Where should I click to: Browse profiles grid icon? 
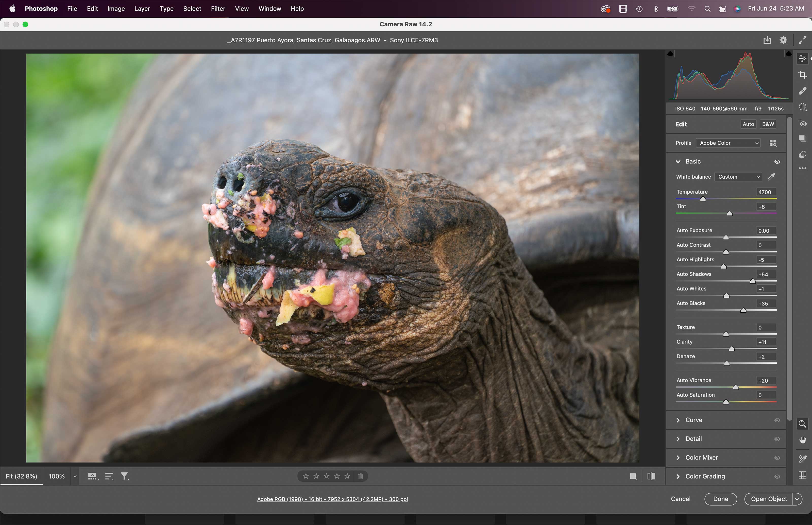[773, 143]
